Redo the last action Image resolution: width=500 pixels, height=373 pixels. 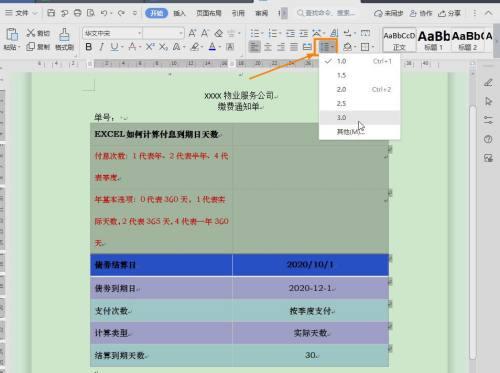click(x=121, y=13)
